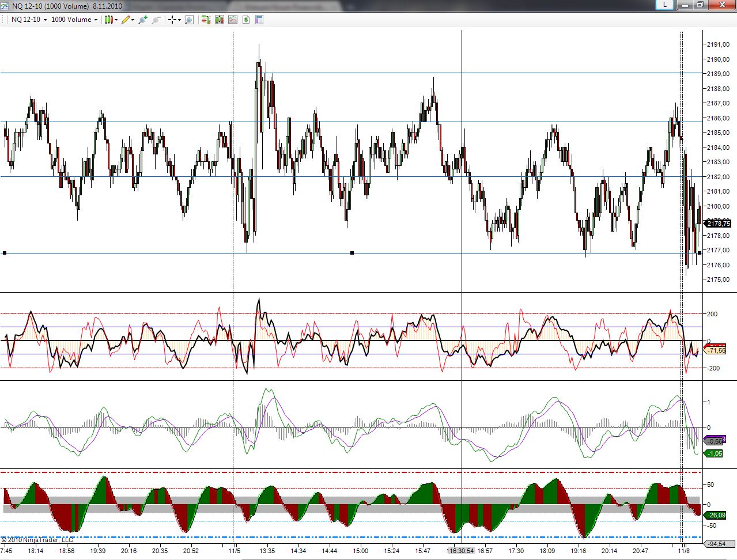Select the crosshair cursor tool
The width and height of the screenshot is (737, 560).
[172, 20]
